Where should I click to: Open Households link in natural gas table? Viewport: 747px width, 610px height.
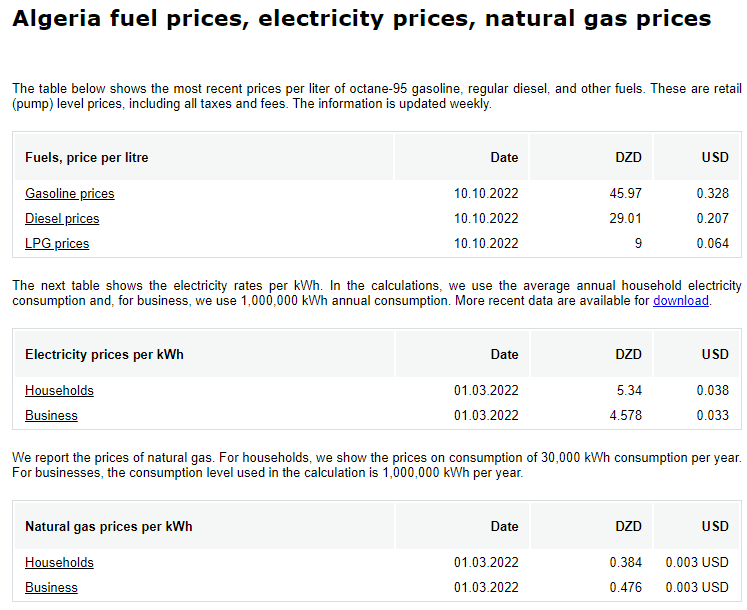point(59,563)
